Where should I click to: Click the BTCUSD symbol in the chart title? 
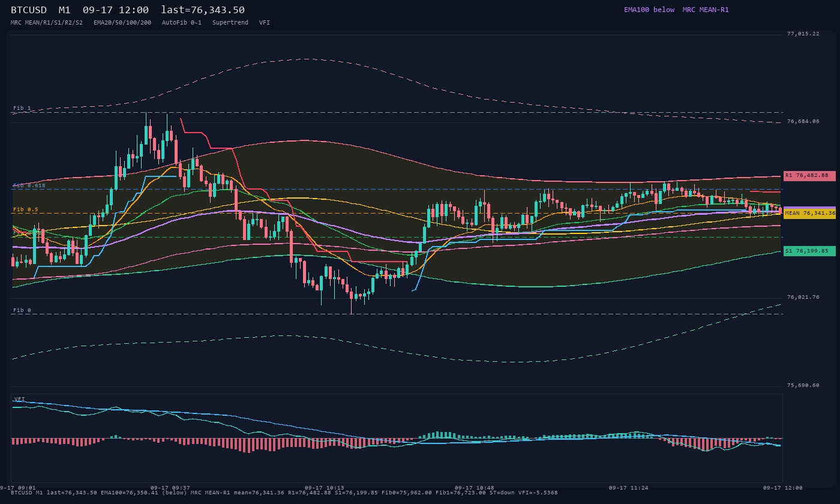pos(29,10)
